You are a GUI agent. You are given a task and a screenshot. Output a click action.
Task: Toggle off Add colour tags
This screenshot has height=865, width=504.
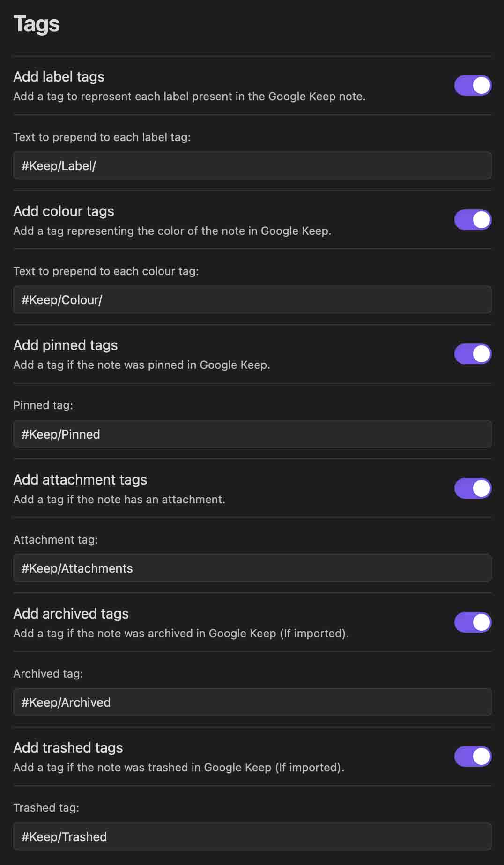coord(473,220)
